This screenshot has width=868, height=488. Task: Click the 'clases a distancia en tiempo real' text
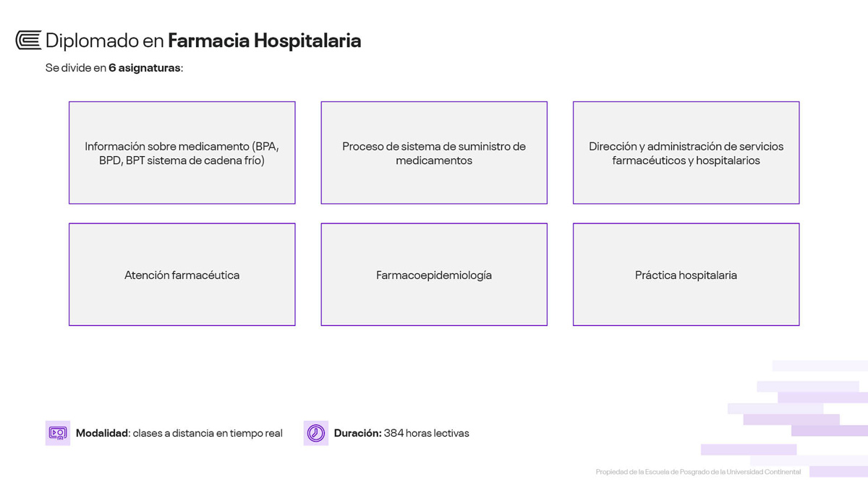pyautogui.click(x=208, y=433)
